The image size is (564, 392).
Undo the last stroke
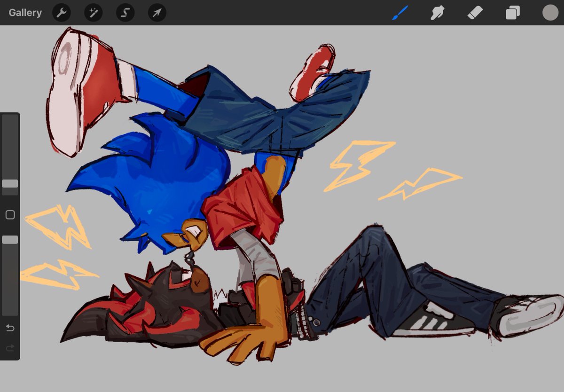[x=10, y=328]
